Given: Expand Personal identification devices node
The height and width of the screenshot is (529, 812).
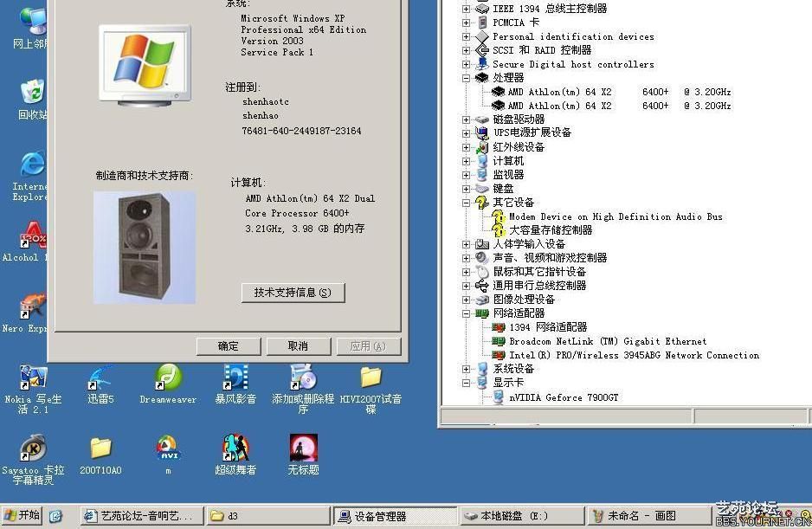Looking at the screenshot, I should coord(466,36).
